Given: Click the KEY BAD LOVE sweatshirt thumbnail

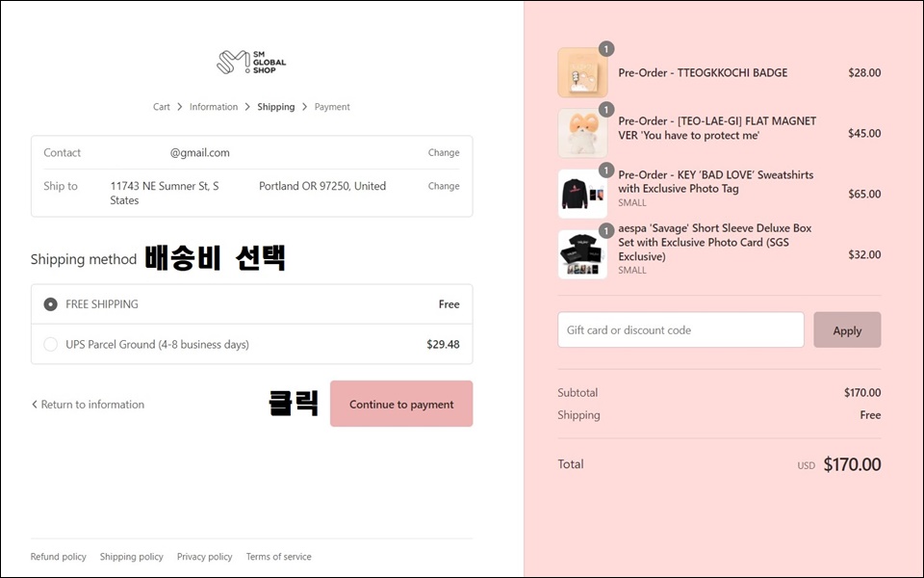Looking at the screenshot, I should [582, 194].
